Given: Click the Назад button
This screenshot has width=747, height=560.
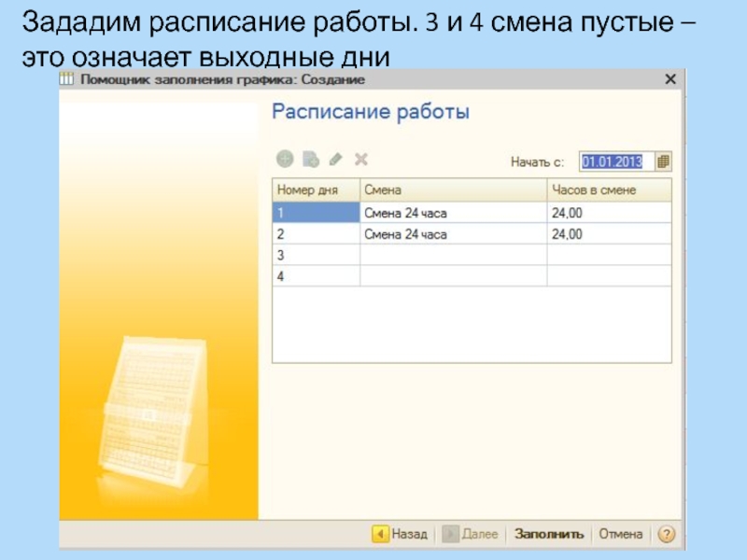Looking at the screenshot, I should 401,534.
